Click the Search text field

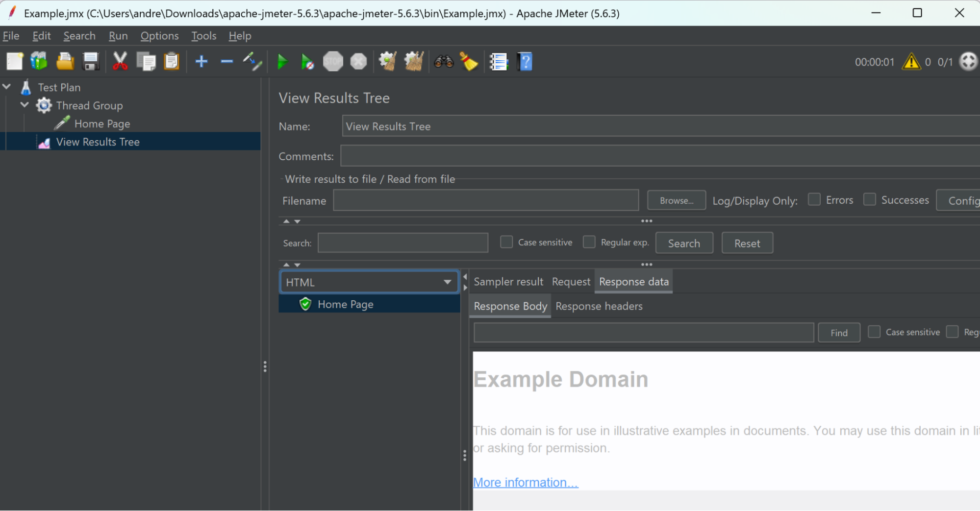(x=403, y=243)
